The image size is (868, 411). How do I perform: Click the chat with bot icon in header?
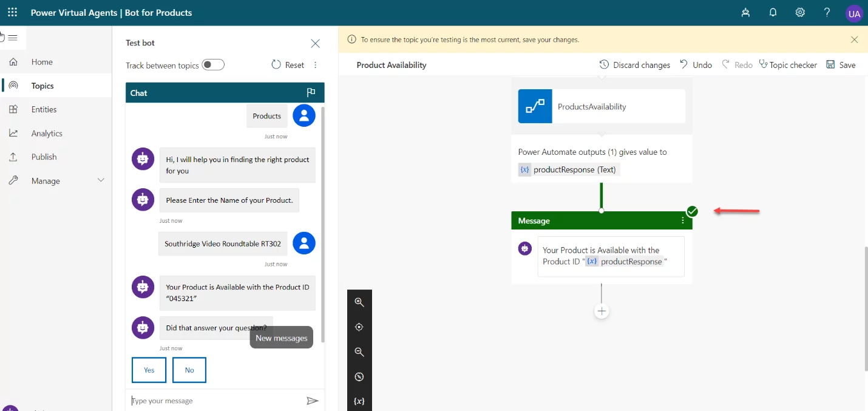745,13
